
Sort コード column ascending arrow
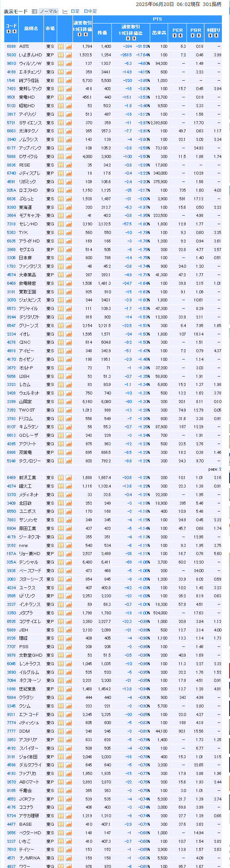9,31
